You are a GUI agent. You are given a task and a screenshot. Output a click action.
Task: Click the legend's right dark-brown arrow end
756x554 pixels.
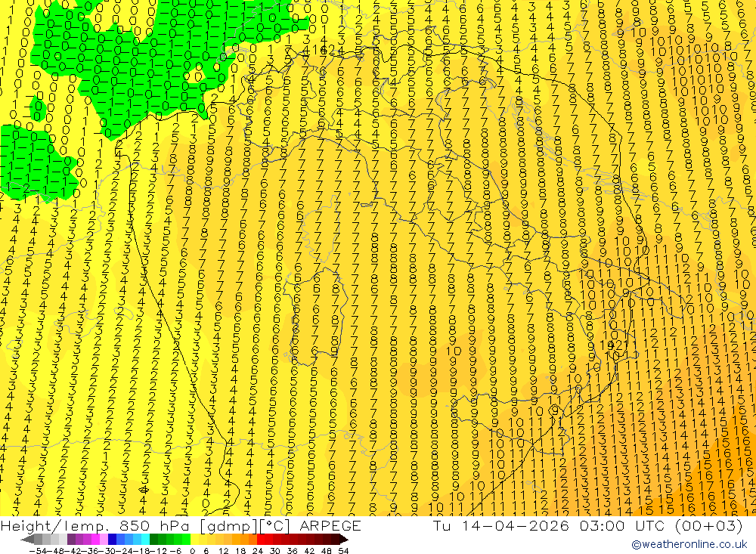tap(344, 540)
